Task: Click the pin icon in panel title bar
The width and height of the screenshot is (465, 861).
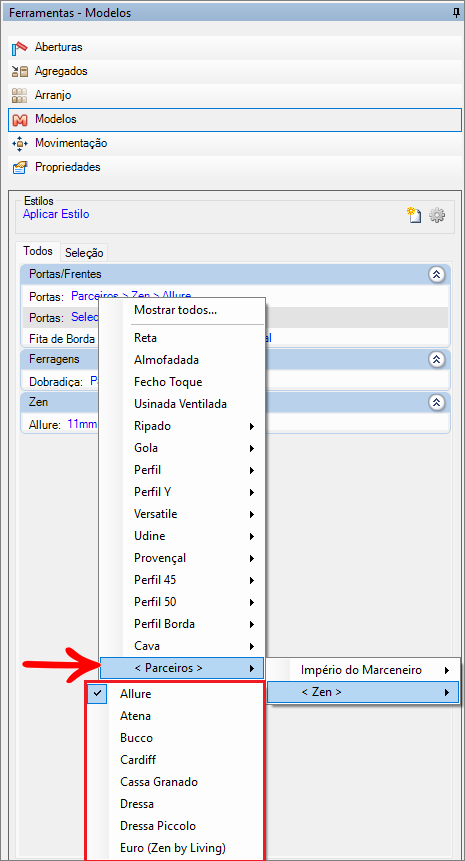Action: (x=456, y=12)
